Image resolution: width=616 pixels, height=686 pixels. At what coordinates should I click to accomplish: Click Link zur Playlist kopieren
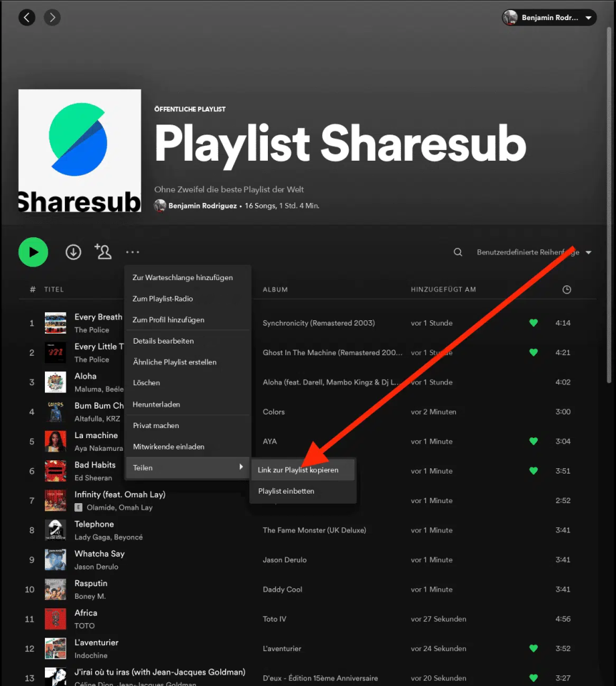[303, 470]
